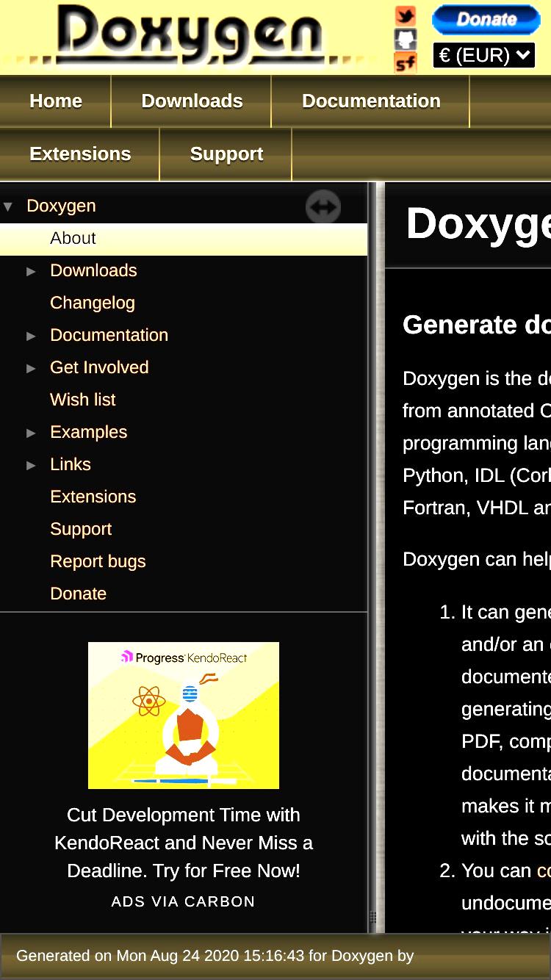Open the GitHub icon link
551x980 pixels.
(406, 39)
